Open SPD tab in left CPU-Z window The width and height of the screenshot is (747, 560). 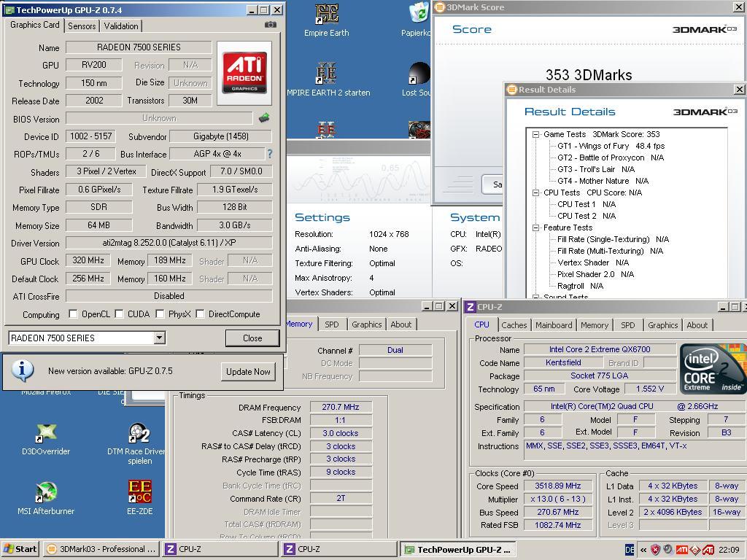(332, 324)
